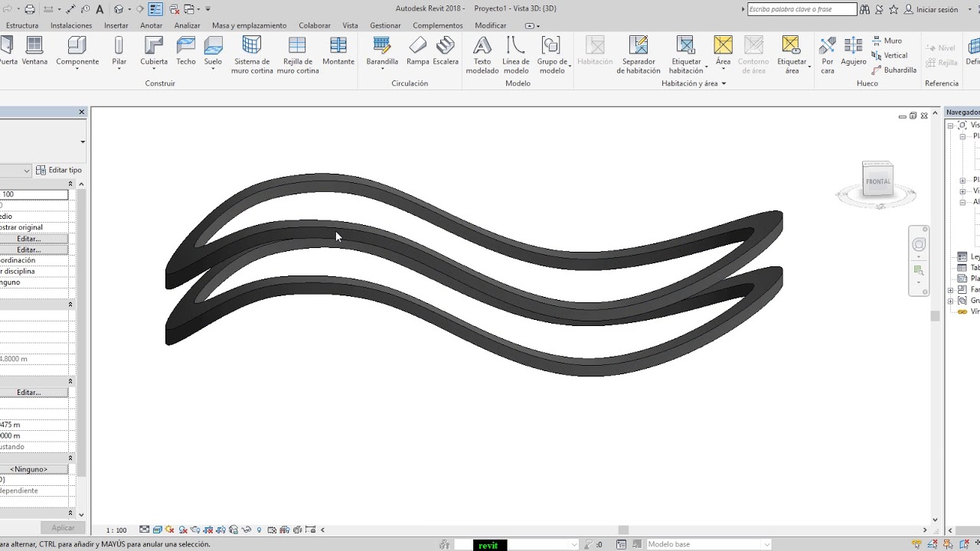Select the Texto modelado tool
Viewport: 980px width, 551px height.
click(482, 54)
